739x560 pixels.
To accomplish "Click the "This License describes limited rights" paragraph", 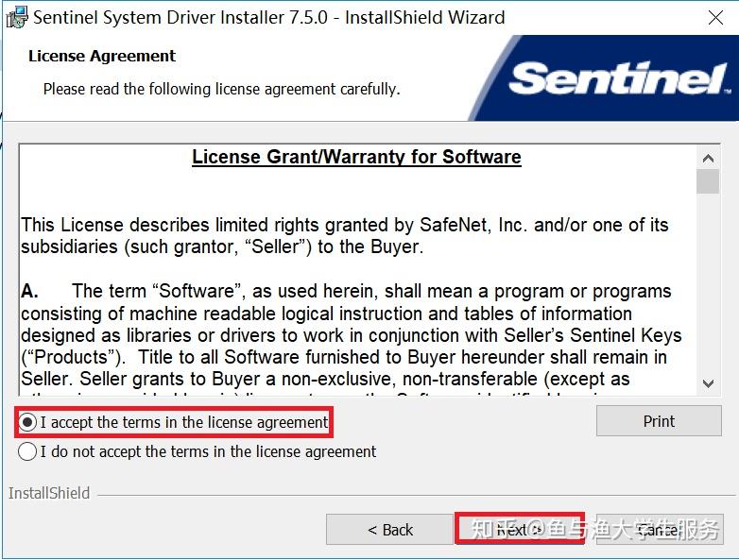I will (x=344, y=236).
